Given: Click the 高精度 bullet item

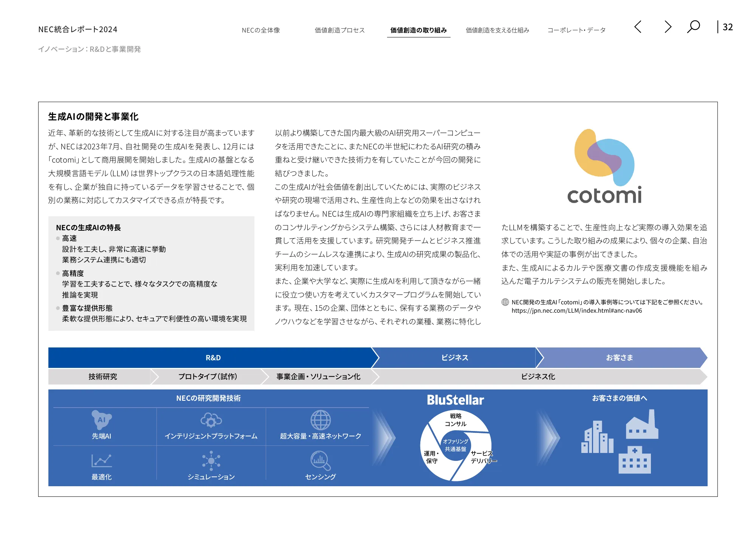Looking at the screenshot, I should (x=73, y=273).
